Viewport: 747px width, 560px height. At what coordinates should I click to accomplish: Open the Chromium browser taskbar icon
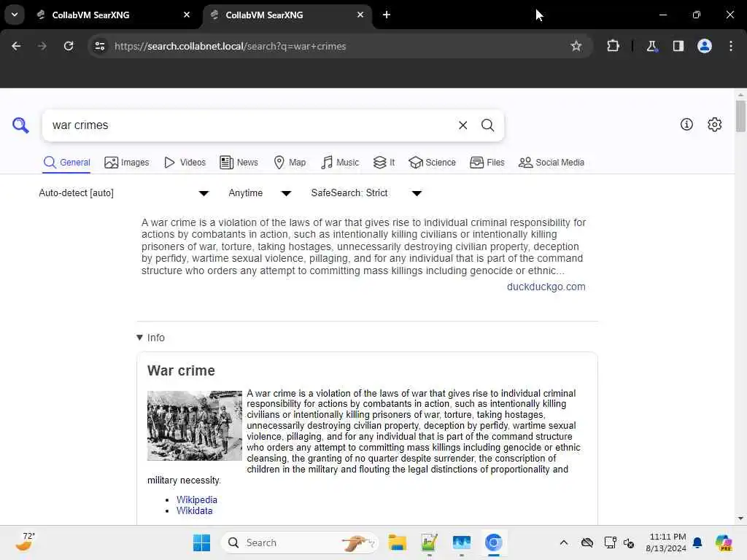click(x=494, y=542)
